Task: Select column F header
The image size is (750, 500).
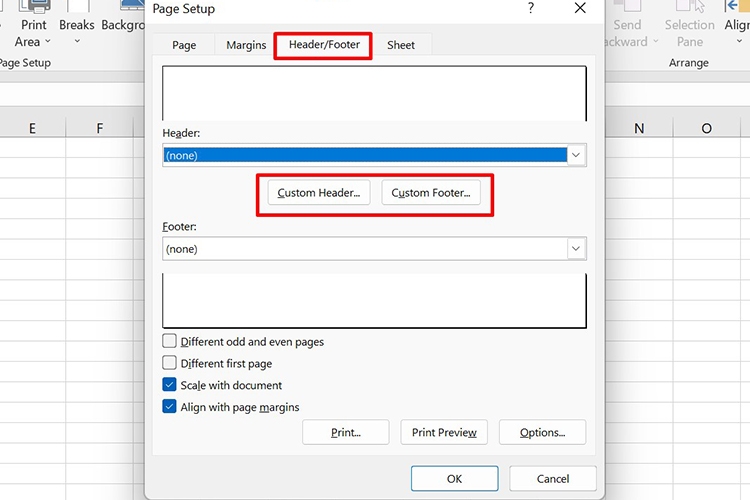Action: [99, 128]
